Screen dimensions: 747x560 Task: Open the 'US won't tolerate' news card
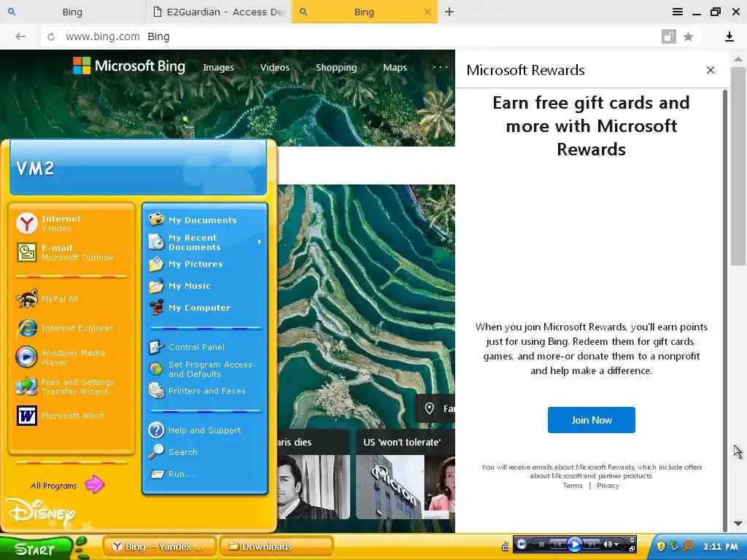[405, 474]
